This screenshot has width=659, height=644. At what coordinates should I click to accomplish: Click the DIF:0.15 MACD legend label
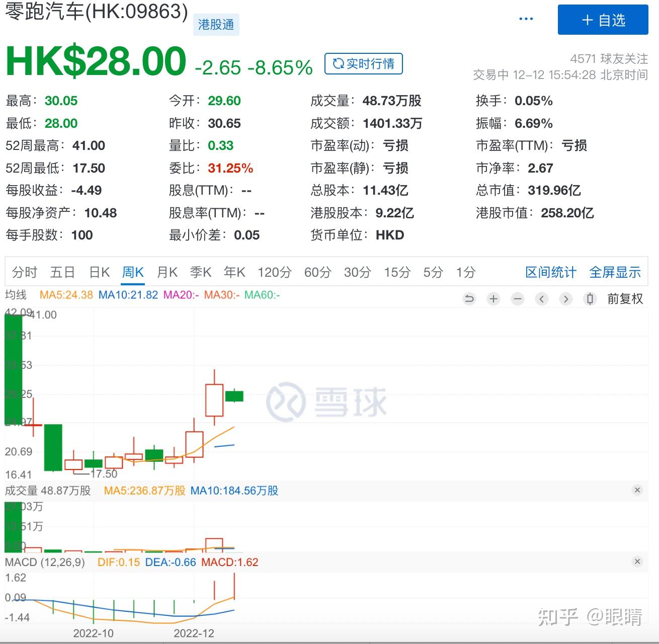(x=119, y=562)
